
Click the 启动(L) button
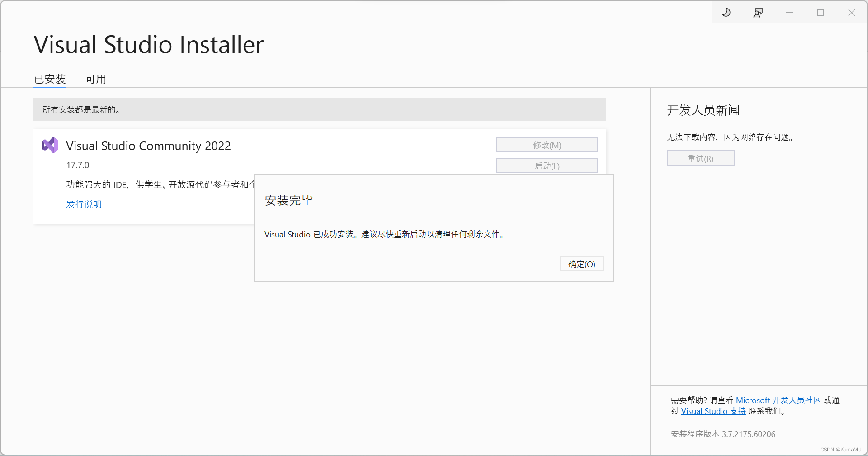coord(547,166)
